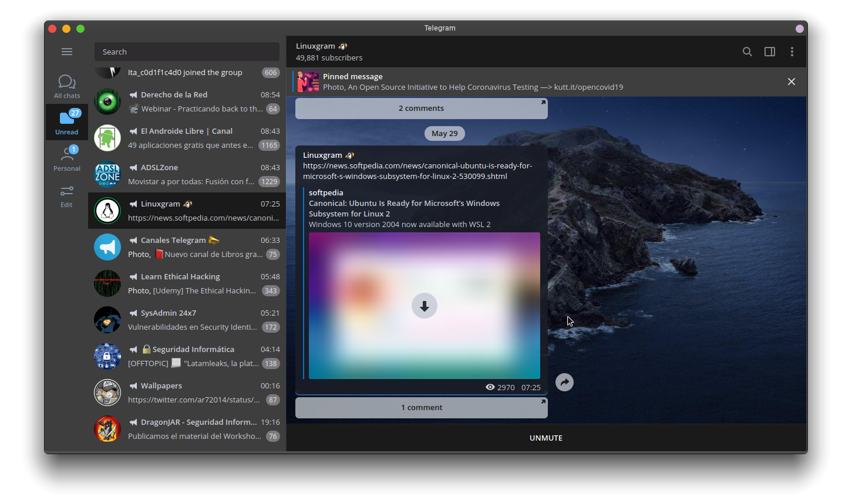The width and height of the screenshot is (852, 504).
Task: Click the '49 aplicaciones gratis' message preview
Action: tap(191, 145)
